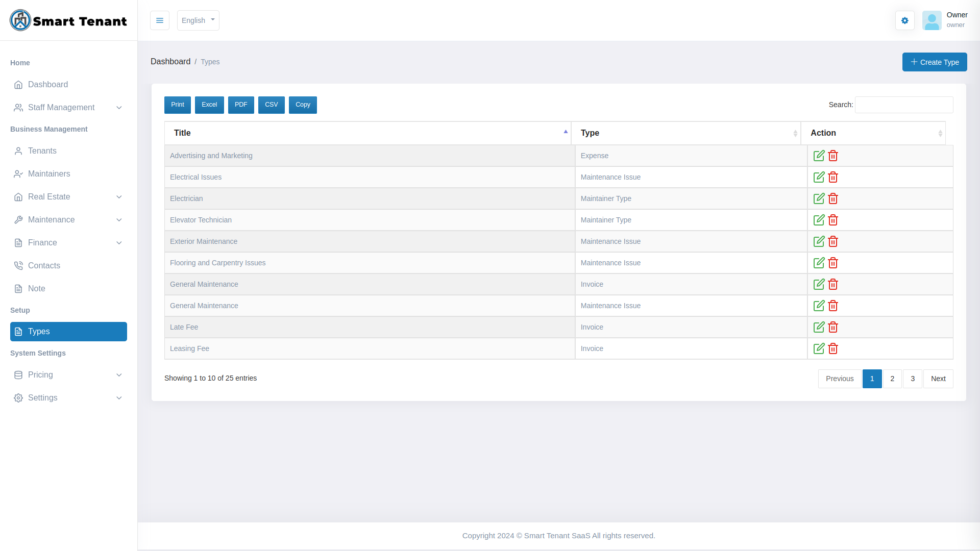The height and width of the screenshot is (551, 980).
Task: Open Maintainers from the sidebar
Action: click(x=48, y=173)
